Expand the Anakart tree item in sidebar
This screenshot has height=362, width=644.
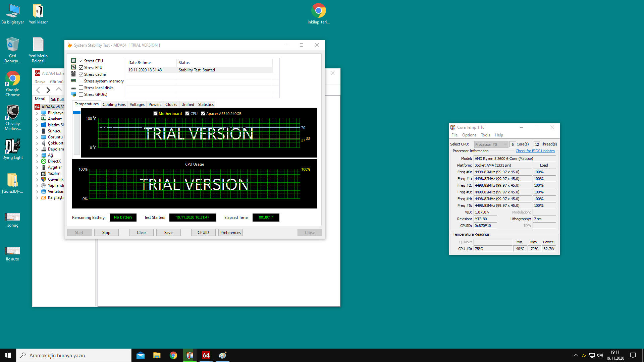[x=37, y=119]
